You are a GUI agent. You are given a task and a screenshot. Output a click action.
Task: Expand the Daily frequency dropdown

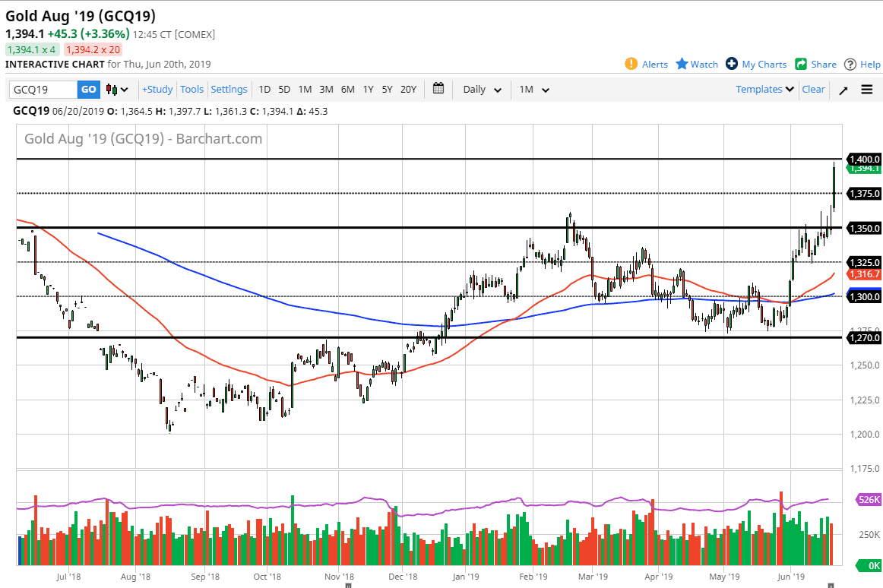click(483, 90)
